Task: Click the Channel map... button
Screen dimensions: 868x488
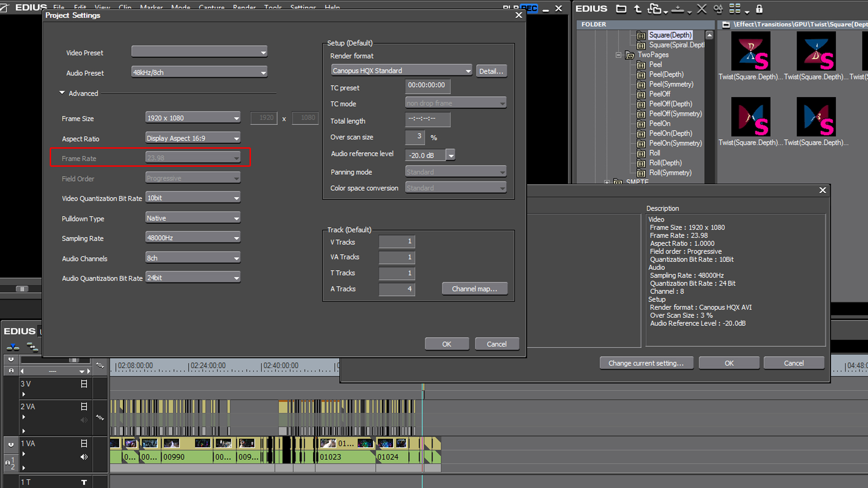Action: coord(475,289)
